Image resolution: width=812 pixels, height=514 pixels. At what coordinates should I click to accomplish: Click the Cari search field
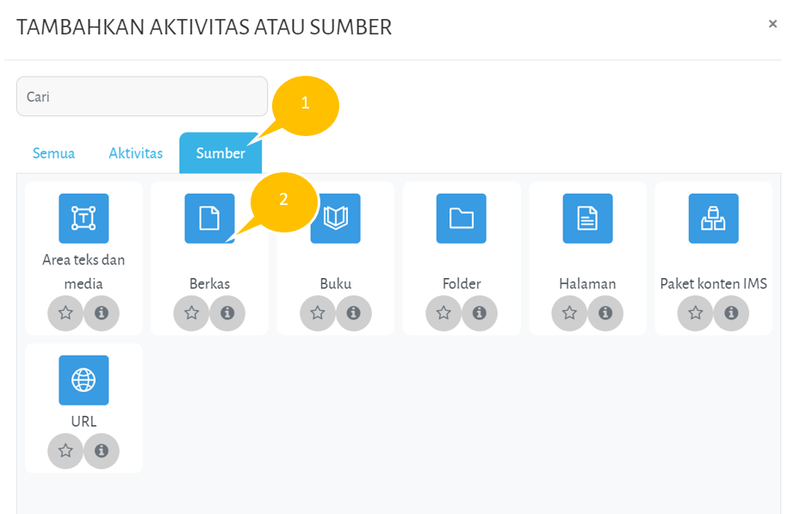(142, 96)
